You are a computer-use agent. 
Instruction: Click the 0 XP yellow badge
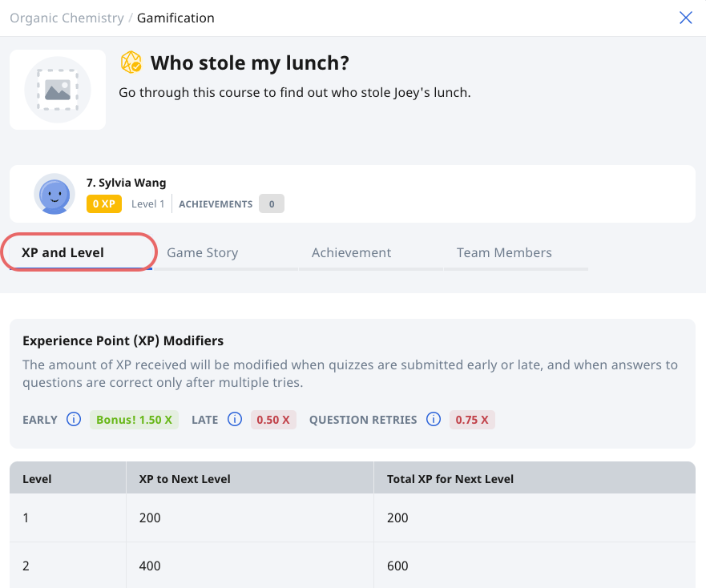104,204
